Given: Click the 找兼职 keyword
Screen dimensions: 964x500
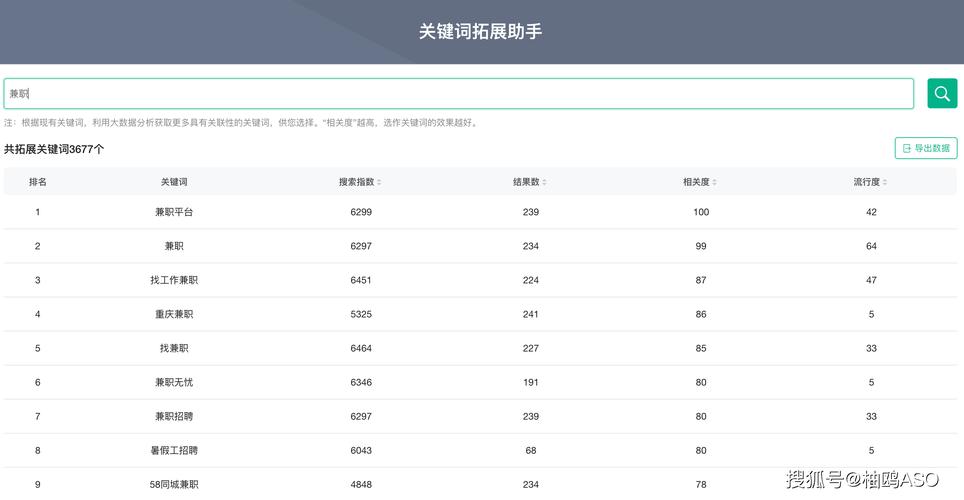Looking at the screenshot, I should click(174, 348).
